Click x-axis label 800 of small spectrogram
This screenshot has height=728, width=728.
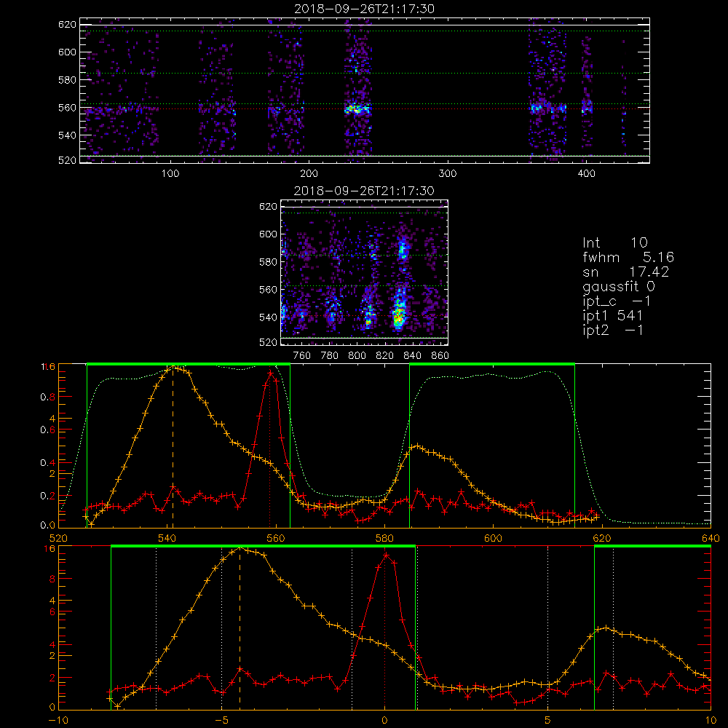click(x=357, y=356)
